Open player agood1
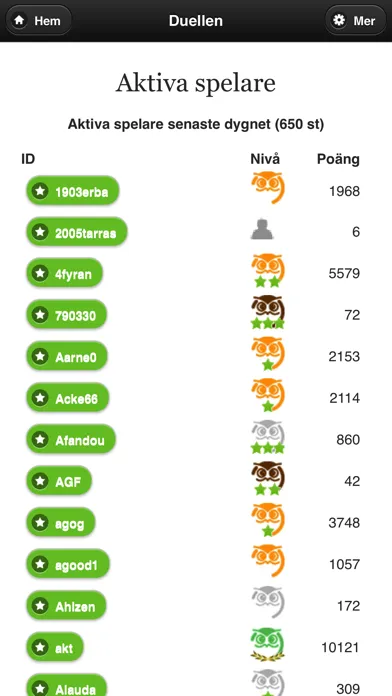Viewport: 392px width, 696px height. [x=68, y=564]
